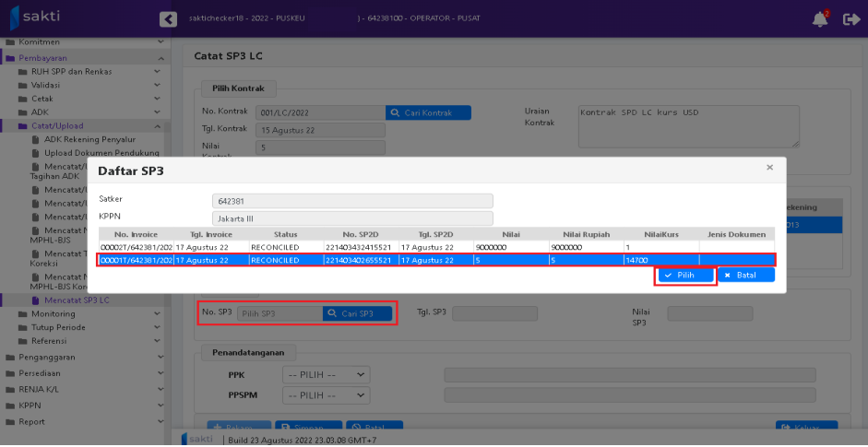Collapse the Pembayaran menu section
The width and height of the screenshot is (868, 447).
(x=161, y=58)
